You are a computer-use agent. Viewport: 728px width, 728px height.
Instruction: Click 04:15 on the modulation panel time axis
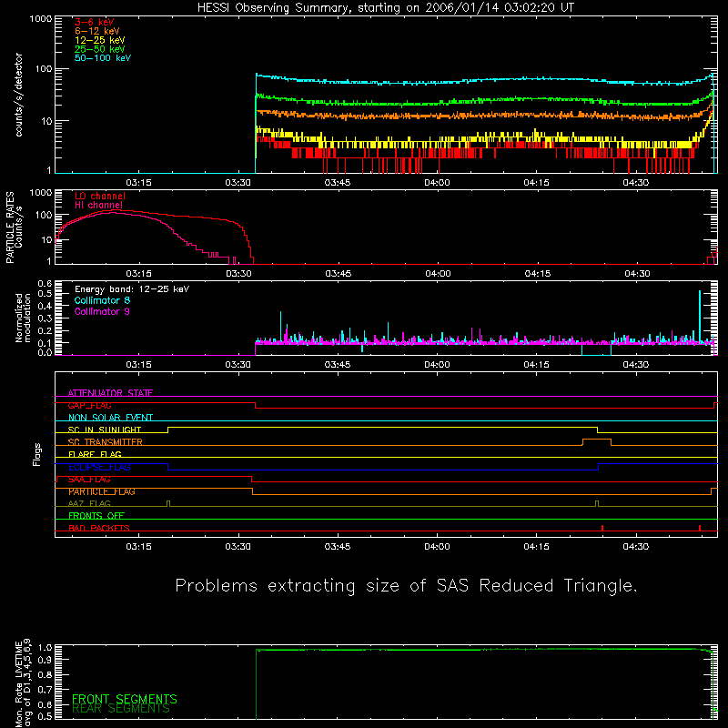point(536,365)
